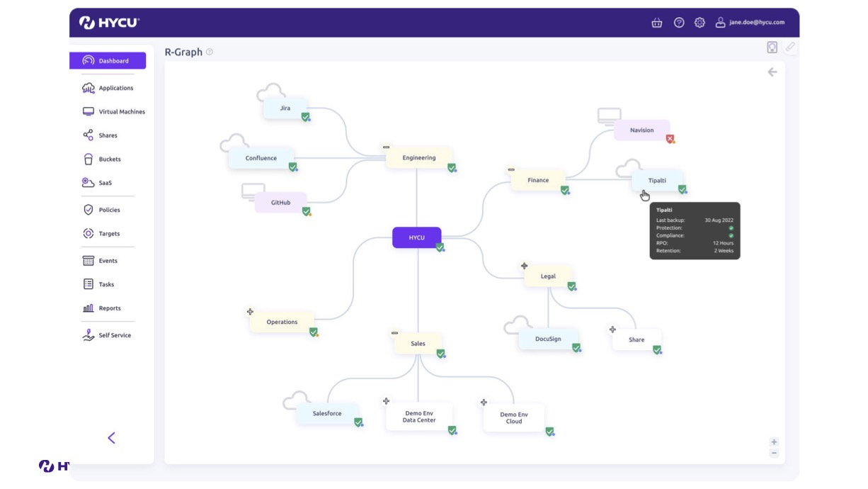868x489 pixels.
Task: Click the Policies shield icon
Action: (88, 210)
